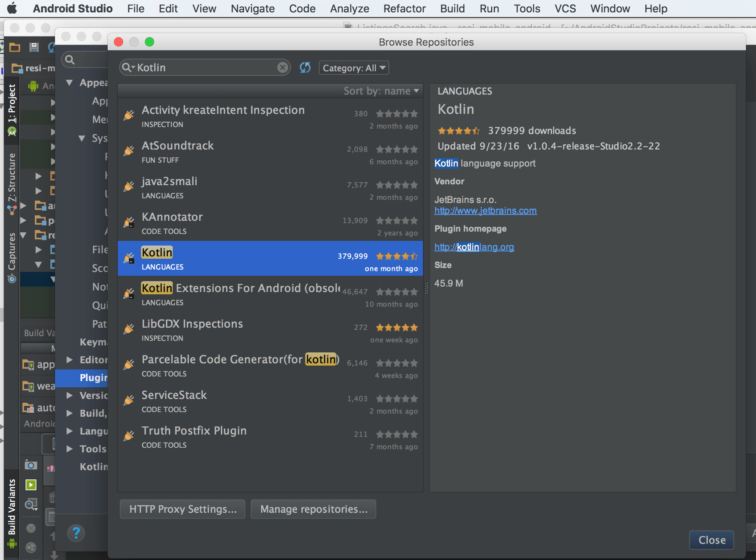Click the Kotlin plugin list icon
Viewport: 756px width, 560px height.
[x=129, y=258]
